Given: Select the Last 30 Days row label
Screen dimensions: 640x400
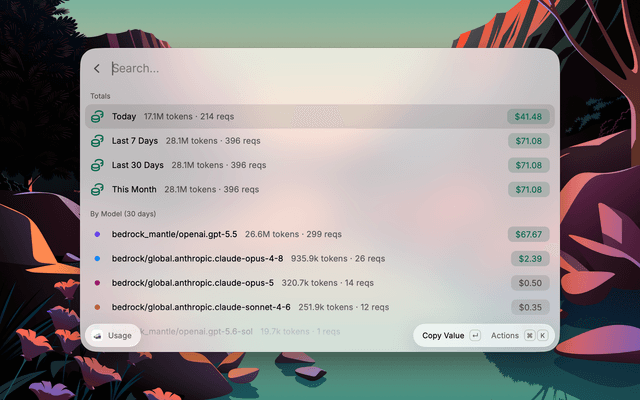Looking at the screenshot, I should point(138,165).
